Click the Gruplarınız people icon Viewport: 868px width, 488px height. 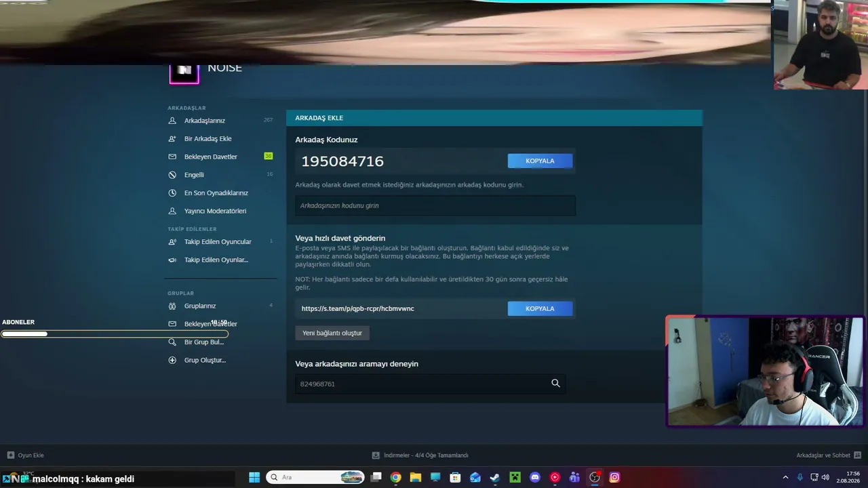[x=172, y=306]
